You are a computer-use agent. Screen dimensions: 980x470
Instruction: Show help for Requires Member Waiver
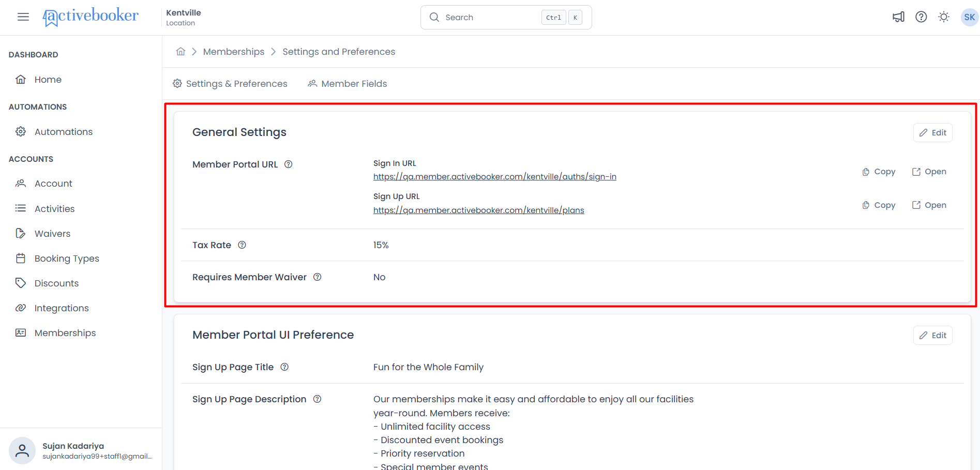click(318, 277)
